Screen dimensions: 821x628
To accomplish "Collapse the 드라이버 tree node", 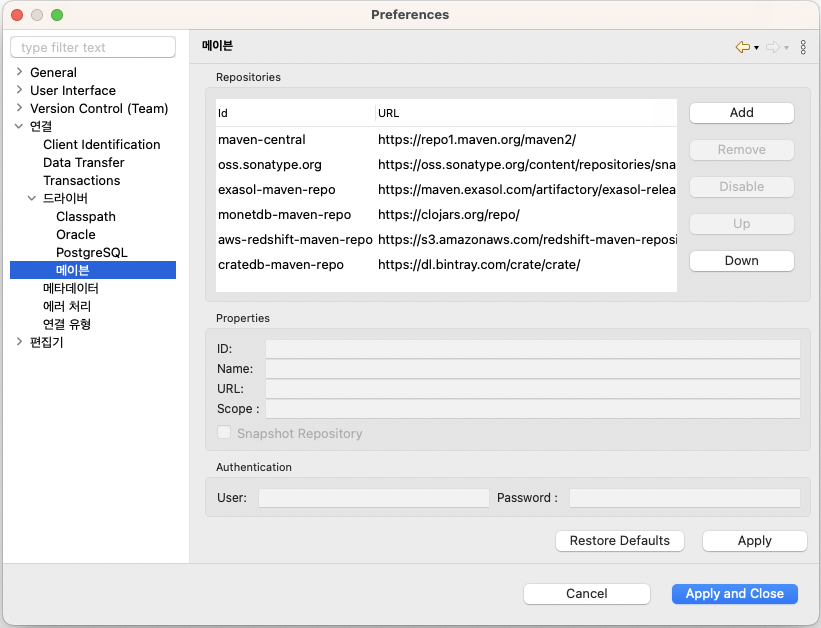I will 32,198.
